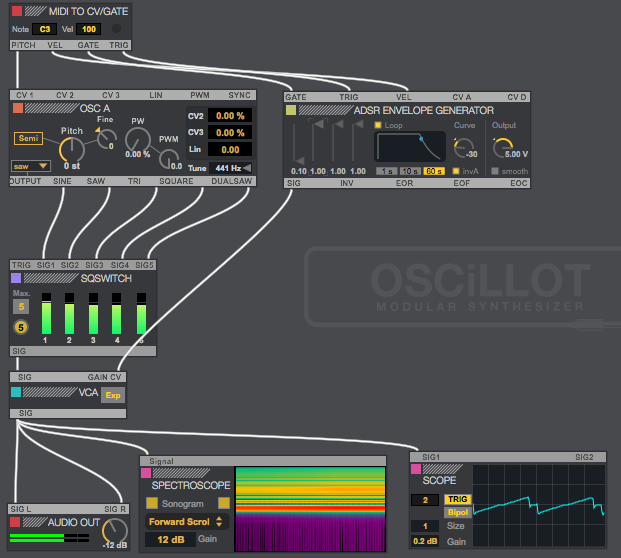Click the SCOPE 0.2 dB Gain field

pos(425,541)
